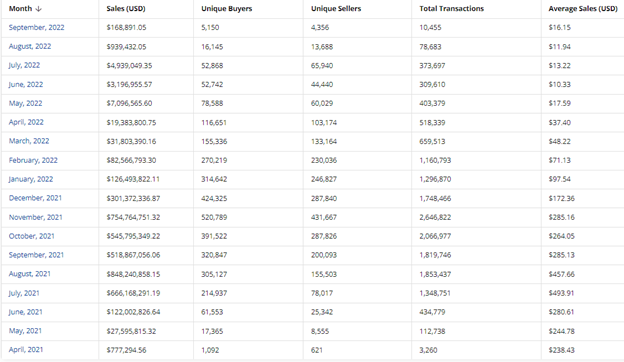Open the September, 2022 month link

tap(36, 27)
